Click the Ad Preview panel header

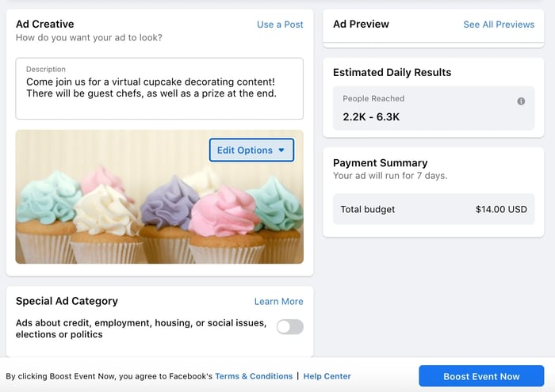click(434, 26)
